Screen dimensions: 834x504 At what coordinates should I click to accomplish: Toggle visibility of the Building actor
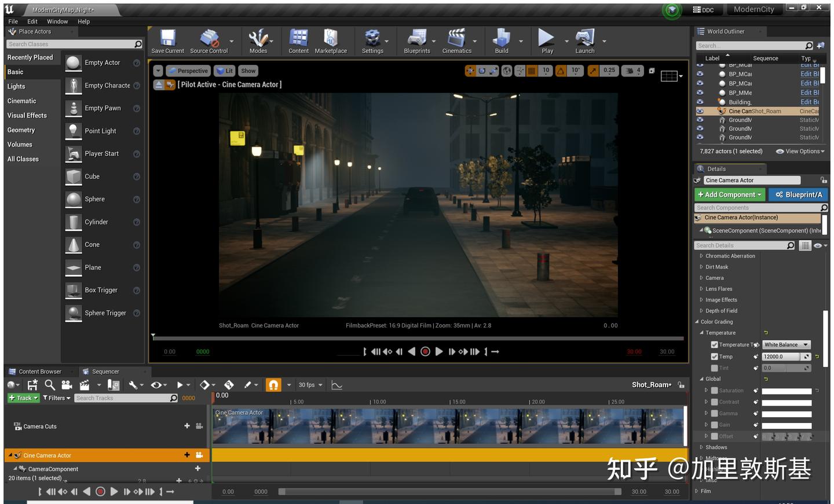tap(700, 102)
